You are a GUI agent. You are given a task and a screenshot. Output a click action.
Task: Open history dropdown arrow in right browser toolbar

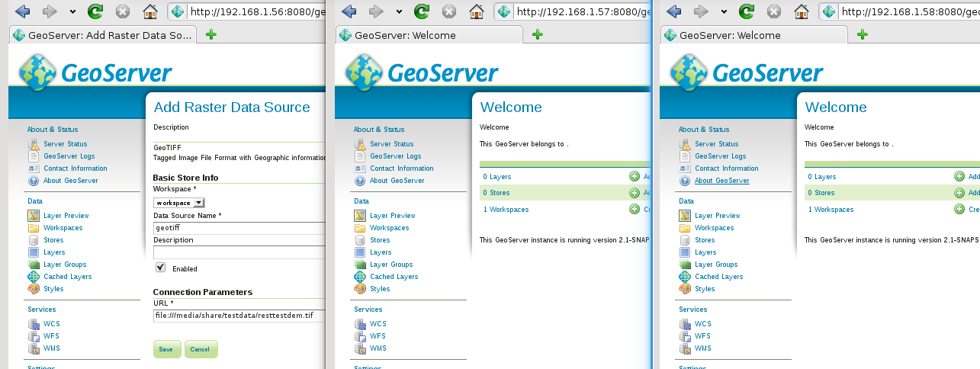click(x=724, y=12)
